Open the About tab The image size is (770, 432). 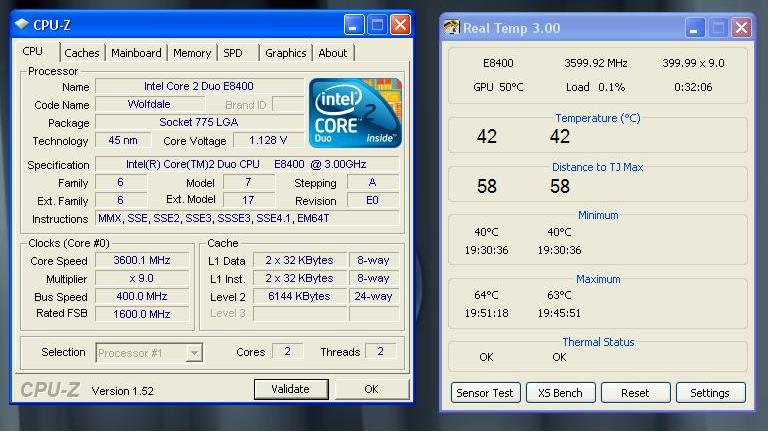[x=332, y=53]
